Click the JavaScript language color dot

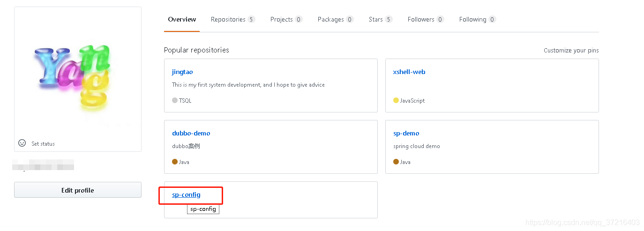coord(396,100)
